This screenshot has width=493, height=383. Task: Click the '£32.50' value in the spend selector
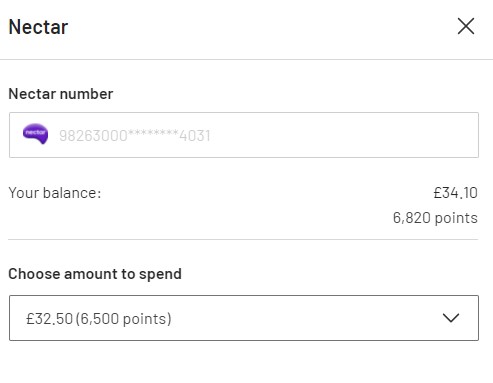point(49,319)
